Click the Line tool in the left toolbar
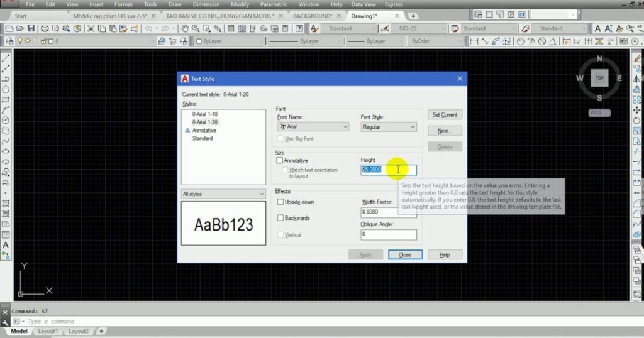644x338 pixels. tap(6, 58)
